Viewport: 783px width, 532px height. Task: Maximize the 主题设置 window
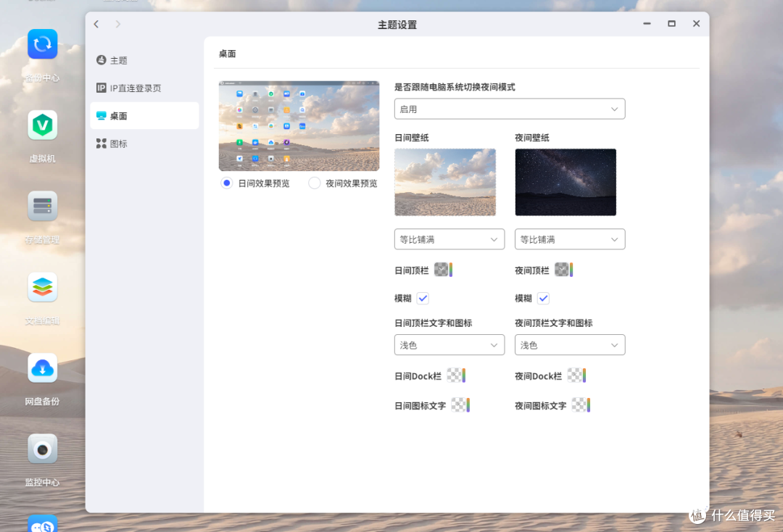(671, 23)
